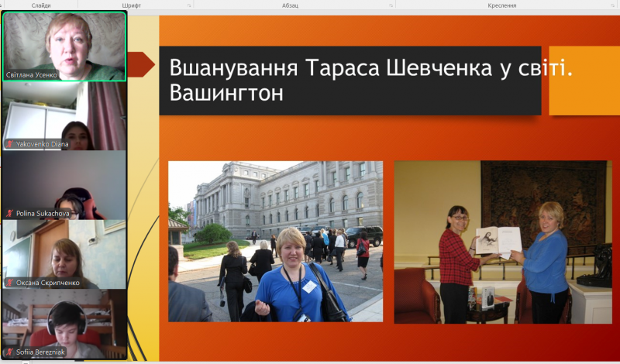620x364 pixels.
Task: Select Polina Sukachova's video tile
Action: (64, 184)
